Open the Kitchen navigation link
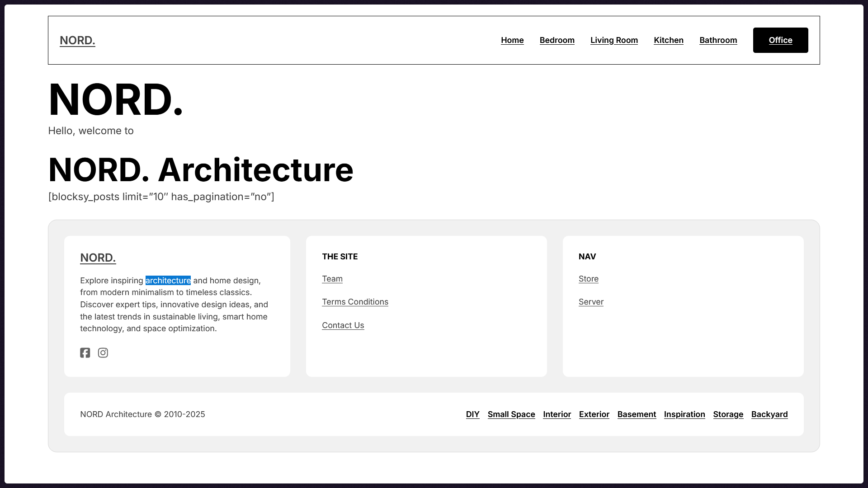Image resolution: width=868 pixels, height=488 pixels. [x=668, y=40]
